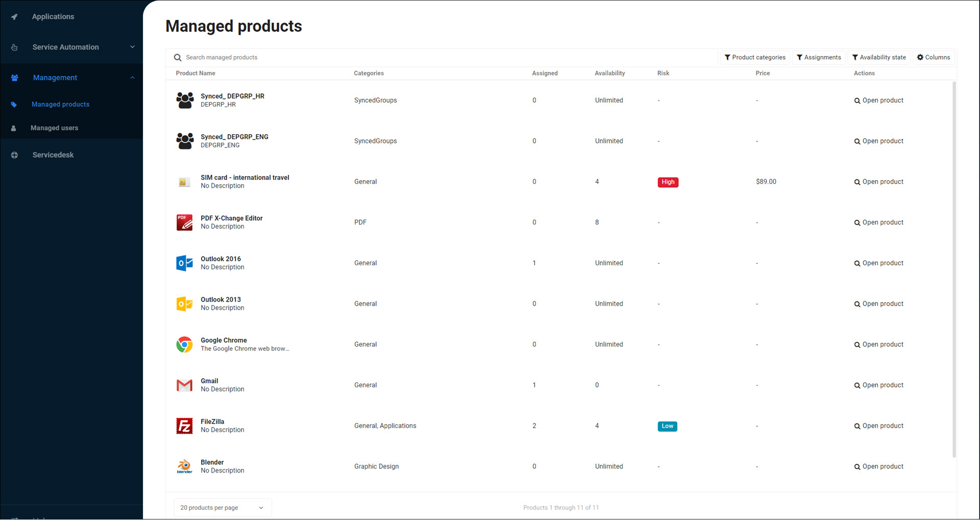Filter by Assignments
This screenshot has height=520, width=980.
pos(819,58)
